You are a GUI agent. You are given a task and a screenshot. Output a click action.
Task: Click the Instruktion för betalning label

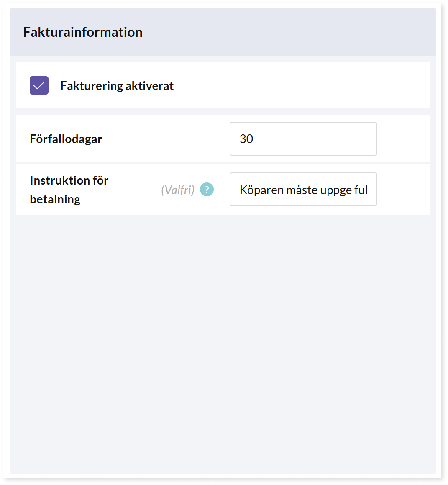[69, 190]
